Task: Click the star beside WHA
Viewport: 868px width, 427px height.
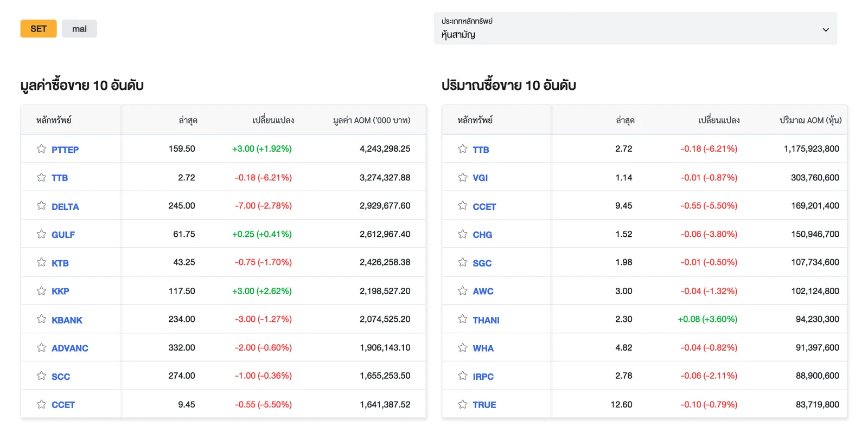Action: tap(462, 347)
